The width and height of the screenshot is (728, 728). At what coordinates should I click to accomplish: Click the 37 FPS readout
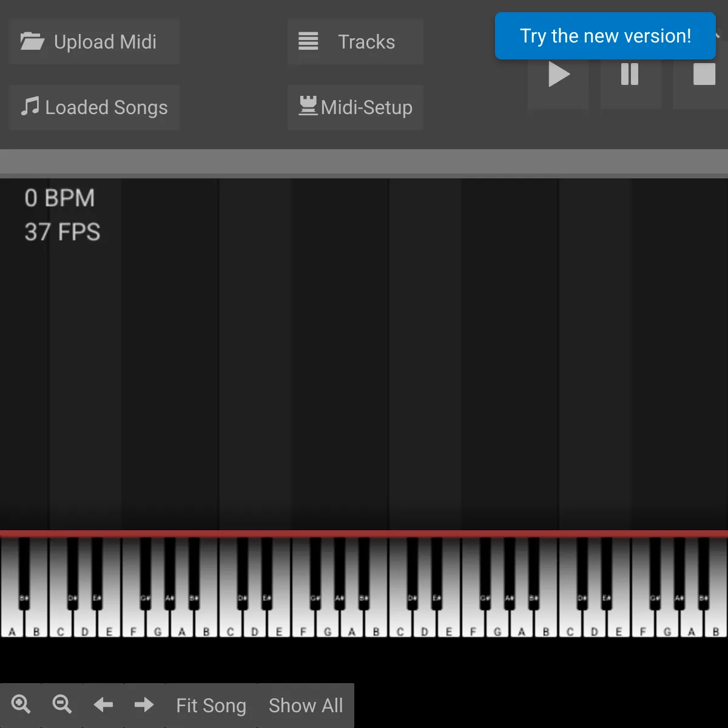pos(62,232)
